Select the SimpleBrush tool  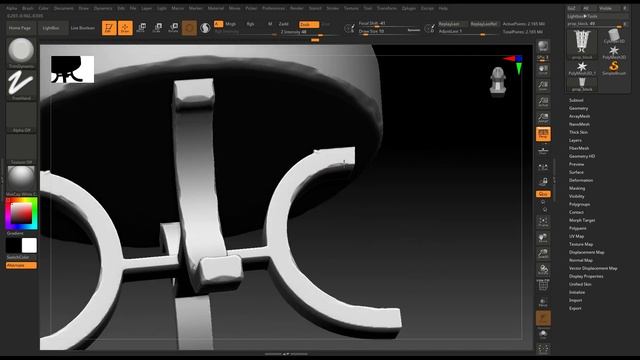pos(613,68)
